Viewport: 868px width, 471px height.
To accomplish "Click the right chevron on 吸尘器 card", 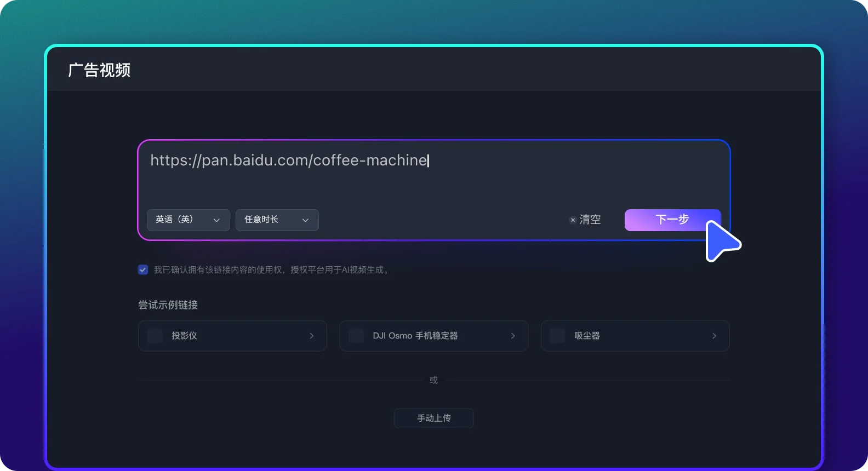I will point(713,336).
